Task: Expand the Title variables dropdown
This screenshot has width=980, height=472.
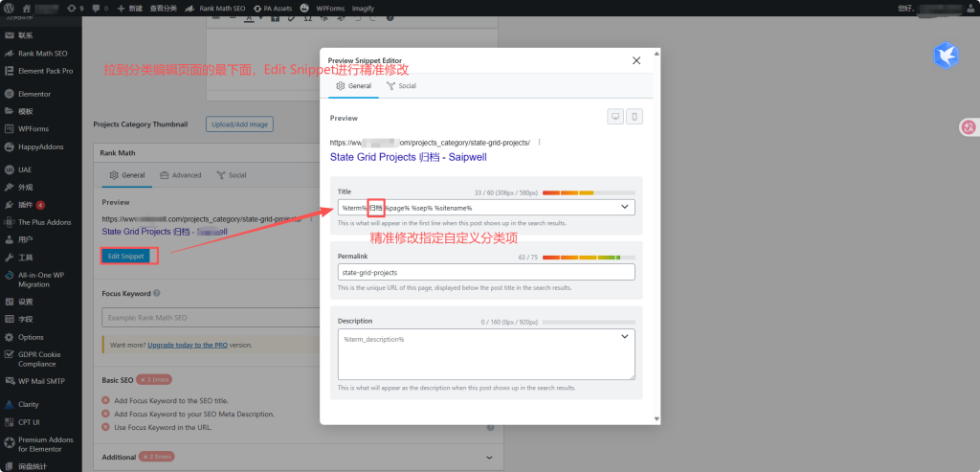Action: (x=625, y=207)
